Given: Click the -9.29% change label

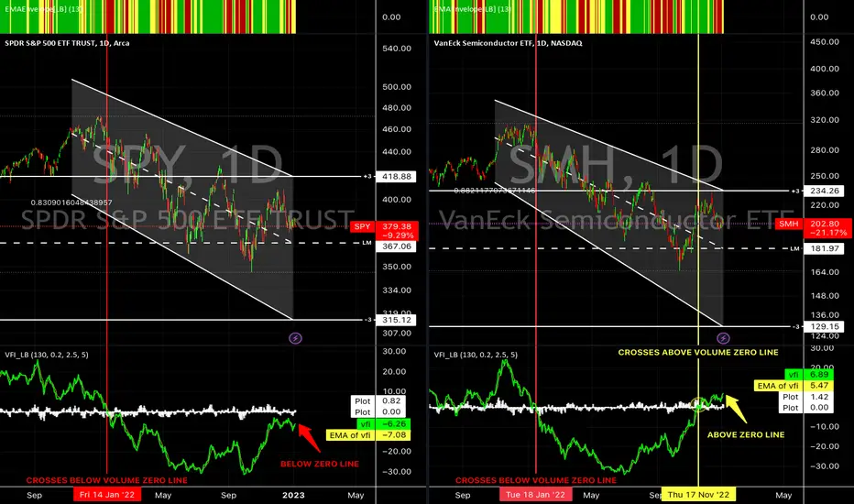Looking at the screenshot, I should pyautogui.click(x=398, y=236).
